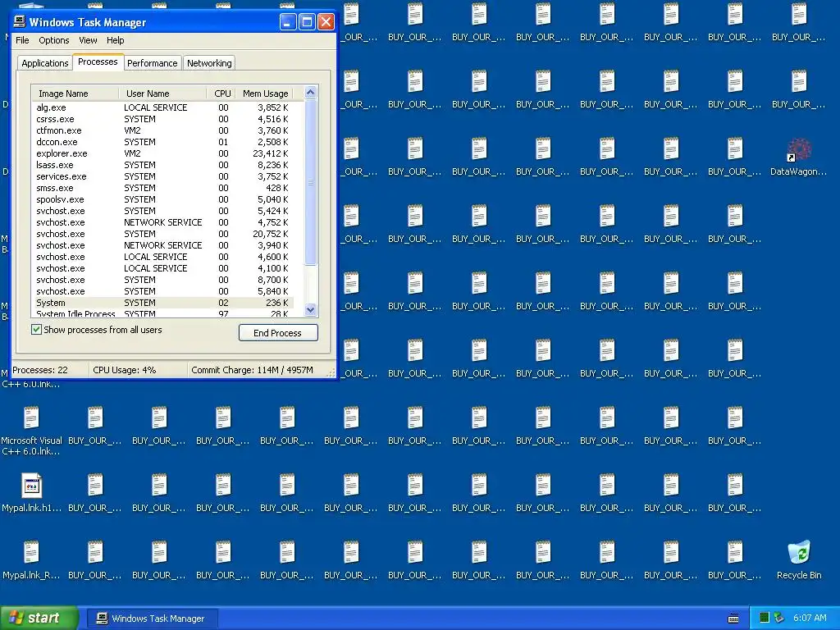840x630 pixels.
Task: Click the 428 K memory value
Action: coord(277,188)
